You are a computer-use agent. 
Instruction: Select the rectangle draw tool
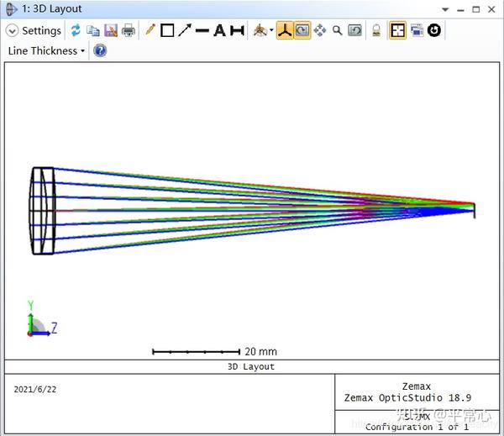coord(167,31)
